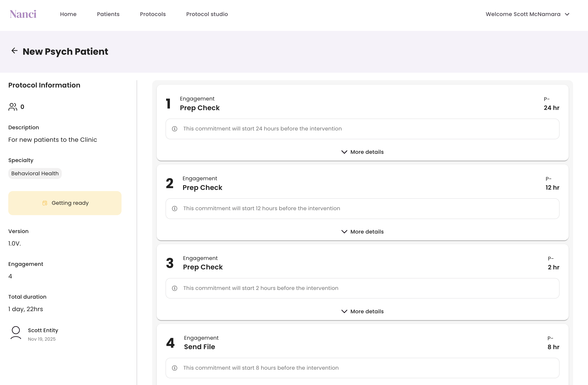Click the participants count people icon

[x=13, y=107]
